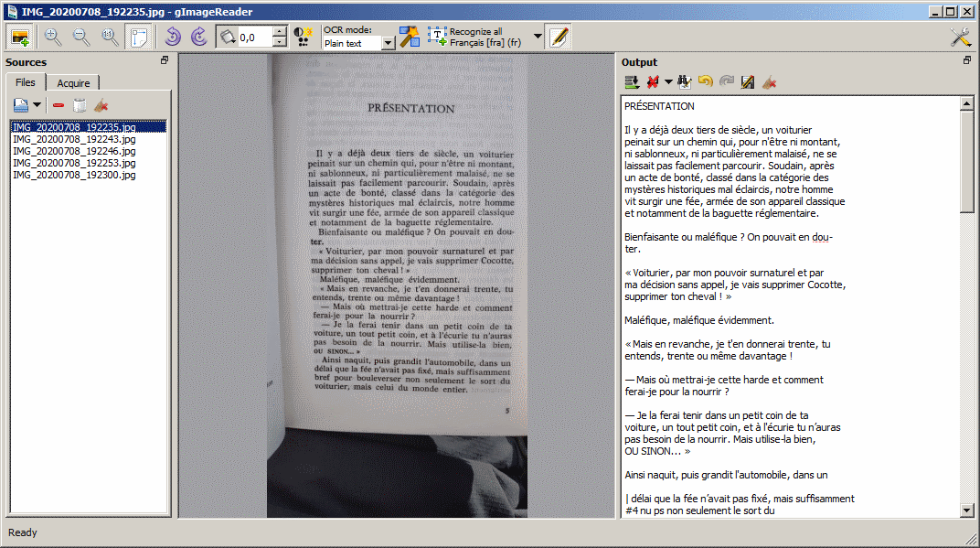Image resolution: width=980 pixels, height=548 pixels.
Task: Open the recognition language dropdown arrow
Action: tap(538, 37)
